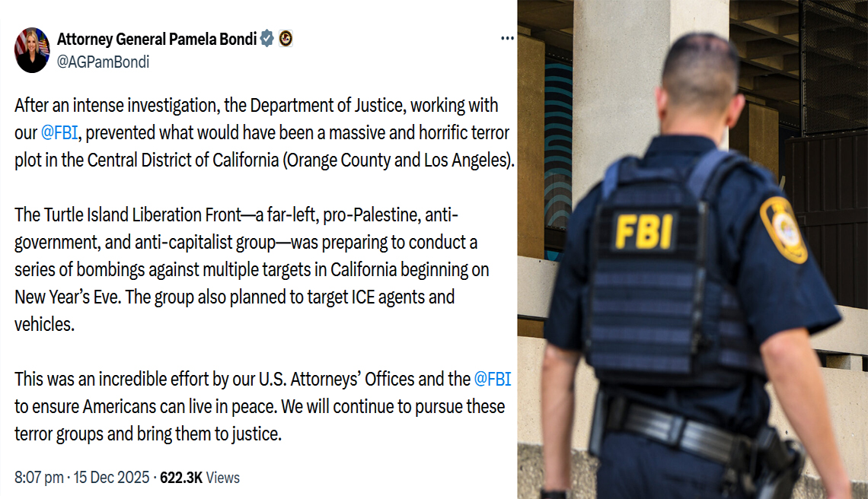The image size is (868, 499).
Task: Click the 'Central District of California' text
Action: coord(183,161)
